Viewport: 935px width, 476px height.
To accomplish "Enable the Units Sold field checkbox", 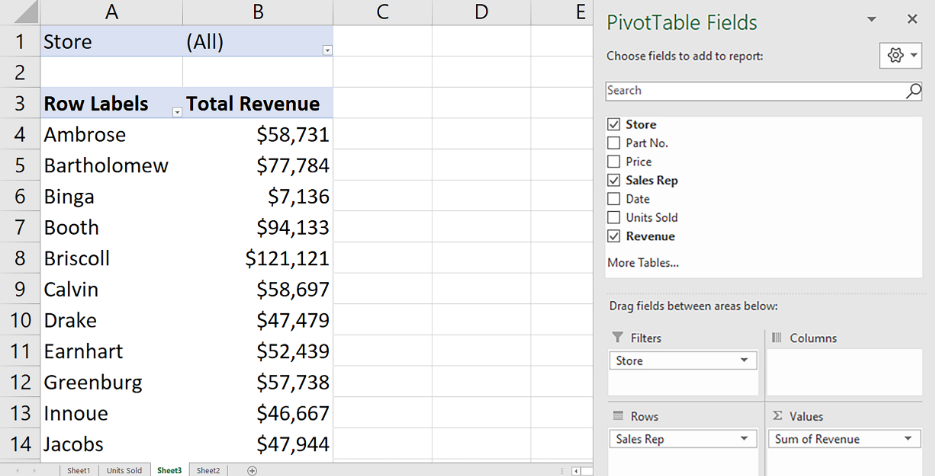I will (614, 217).
